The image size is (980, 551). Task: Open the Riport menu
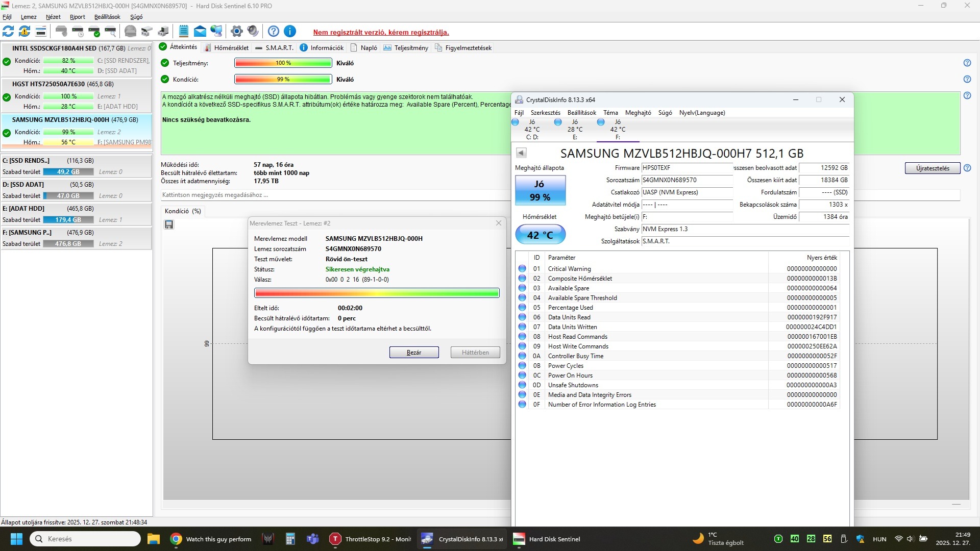coord(78,17)
